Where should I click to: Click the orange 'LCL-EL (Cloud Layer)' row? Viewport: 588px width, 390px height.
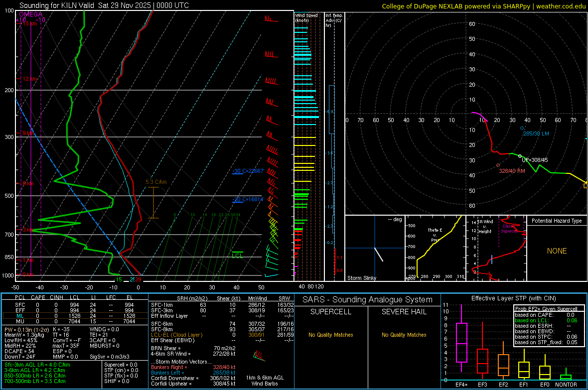click(x=222, y=335)
